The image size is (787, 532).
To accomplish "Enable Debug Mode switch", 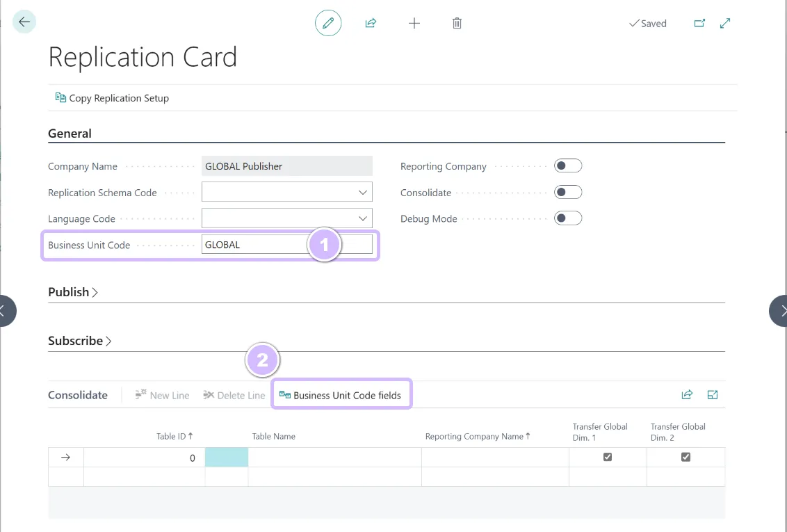I will click(x=567, y=218).
